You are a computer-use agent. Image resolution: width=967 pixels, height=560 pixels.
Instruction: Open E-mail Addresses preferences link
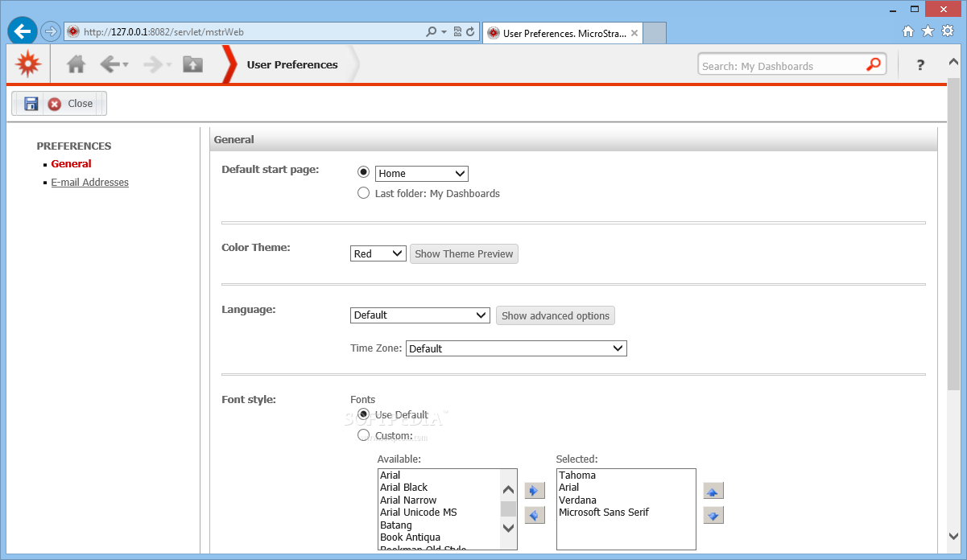89,183
